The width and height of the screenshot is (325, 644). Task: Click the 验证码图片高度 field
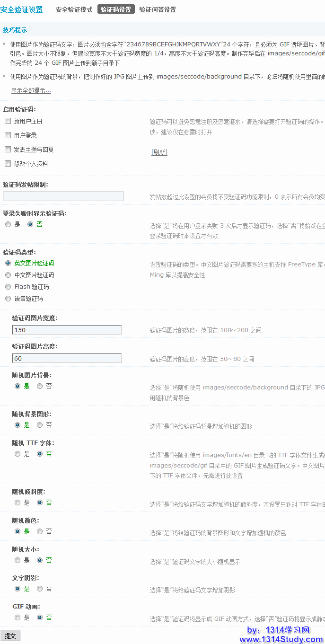point(67,358)
